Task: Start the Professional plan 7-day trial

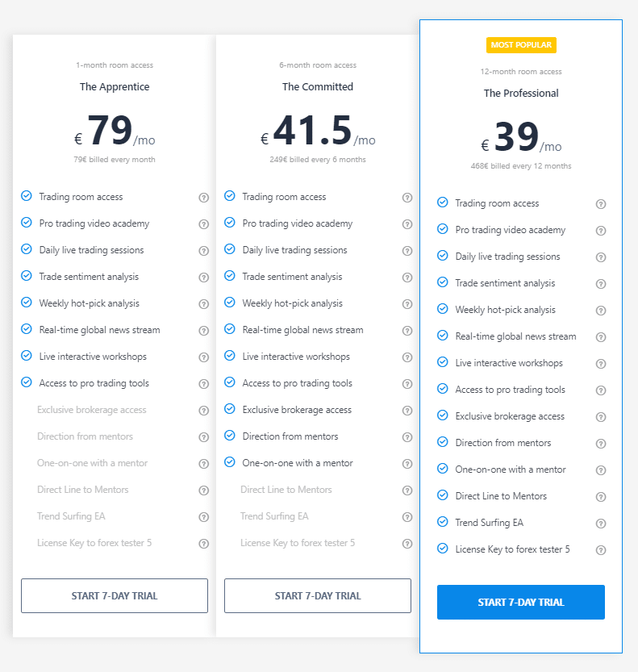Action: click(520, 603)
